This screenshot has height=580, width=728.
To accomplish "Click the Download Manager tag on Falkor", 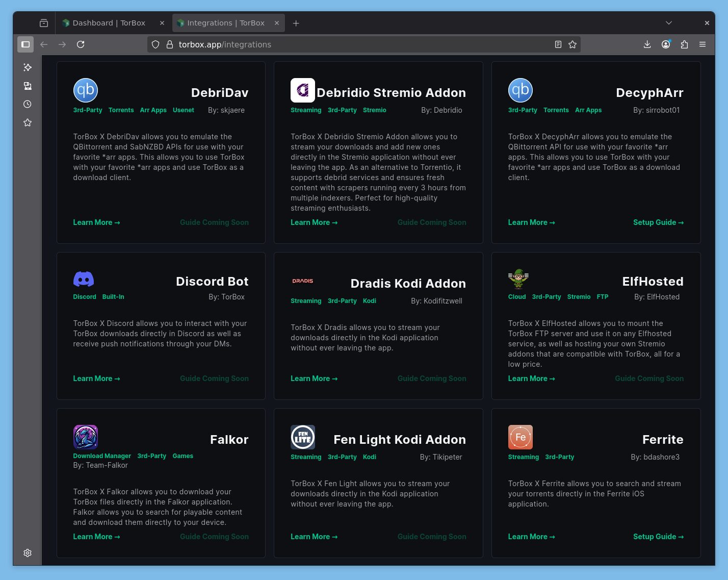I will point(102,456).
